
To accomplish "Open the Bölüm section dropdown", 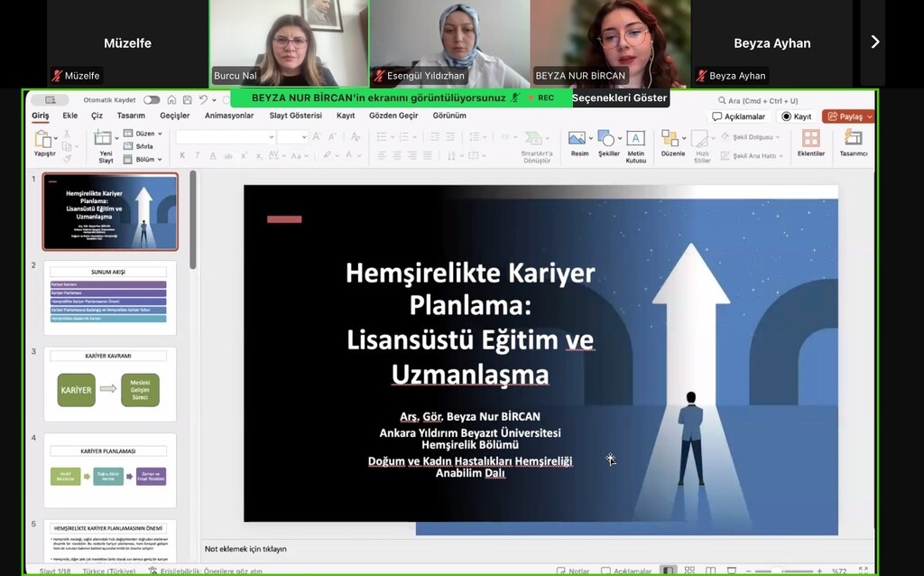I will coord(143,159).
